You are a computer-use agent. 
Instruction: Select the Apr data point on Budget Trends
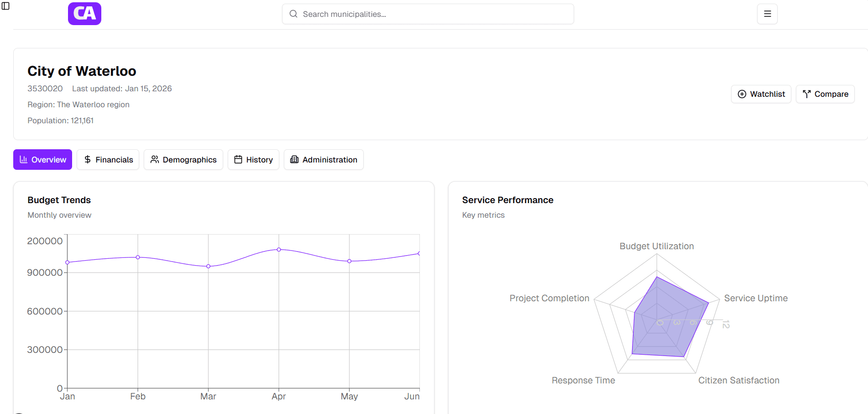[279, 250]
